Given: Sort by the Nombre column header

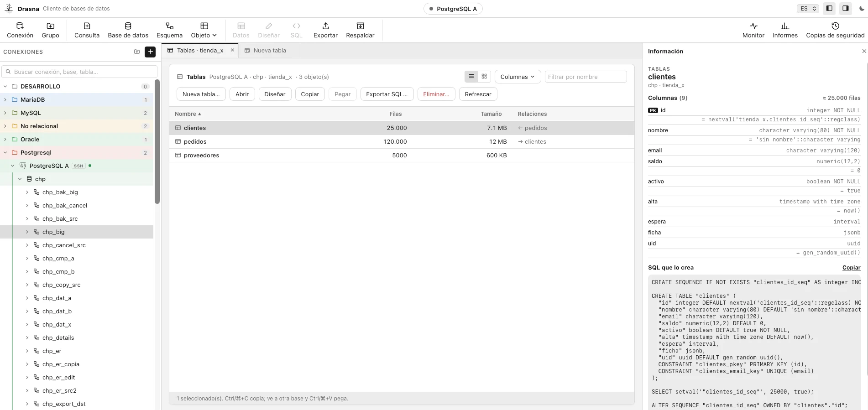Looking at the screenshot, I should (188, 114).
